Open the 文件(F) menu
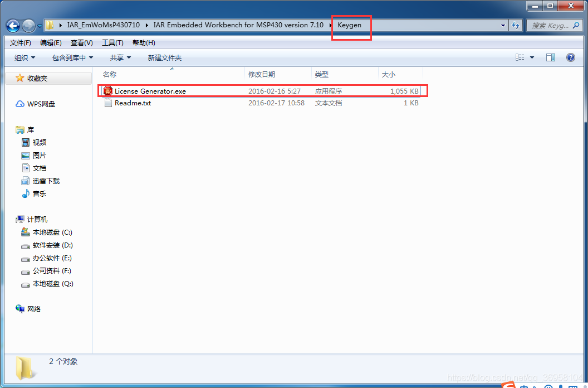 (20, 43)
